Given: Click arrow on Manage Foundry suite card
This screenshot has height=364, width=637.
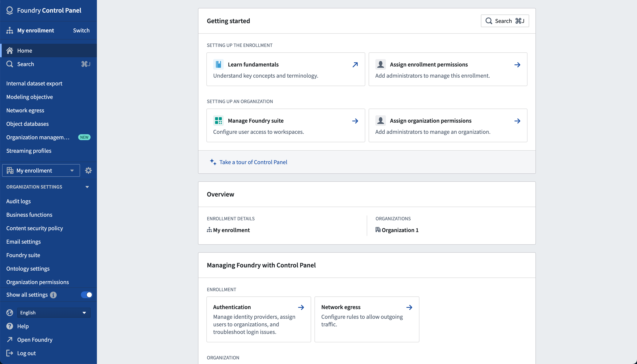Looking at the screenshot, I should [x=355, y=121].
